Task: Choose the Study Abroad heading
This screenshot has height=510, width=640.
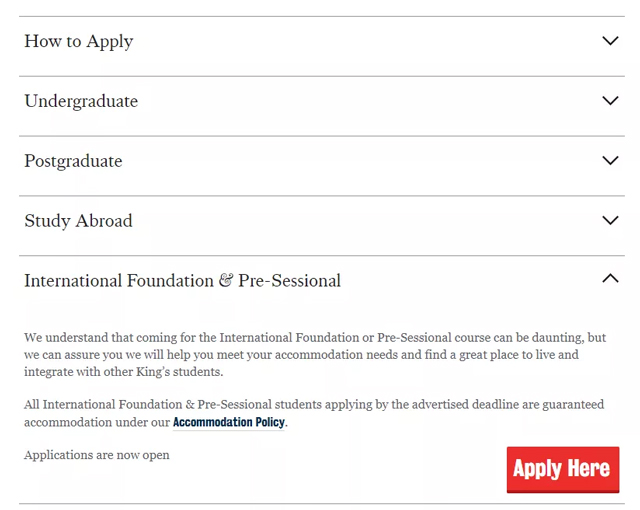Action: [x=78, y=221]
